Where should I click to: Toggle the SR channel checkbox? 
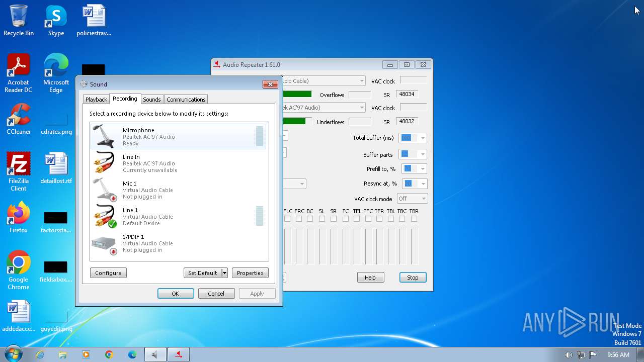pyautogui.click(x=334, y=219)
